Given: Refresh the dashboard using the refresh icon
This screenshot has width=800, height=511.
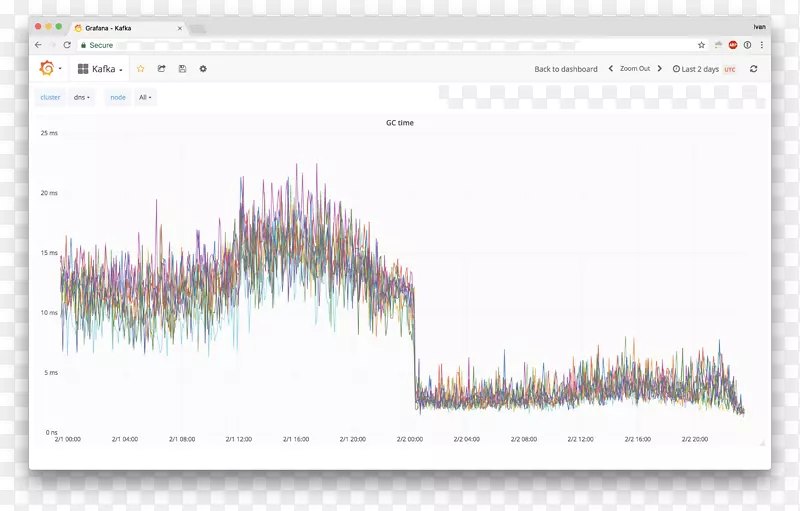Looking at the screenshot, I should tap(753, 69).
